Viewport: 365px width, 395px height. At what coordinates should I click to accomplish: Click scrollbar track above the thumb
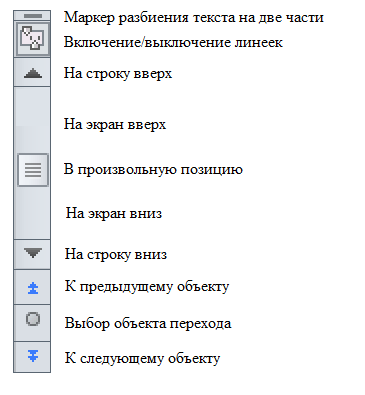pos(32,120)
